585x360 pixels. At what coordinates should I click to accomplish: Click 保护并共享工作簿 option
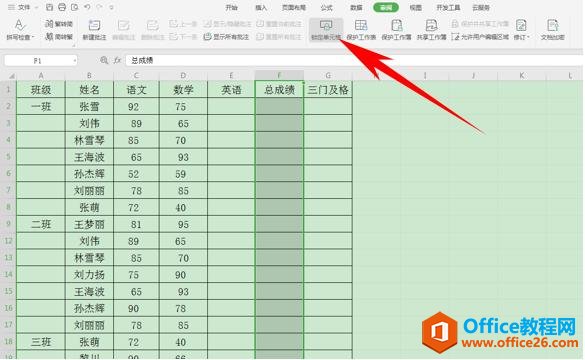click(480, 24)
